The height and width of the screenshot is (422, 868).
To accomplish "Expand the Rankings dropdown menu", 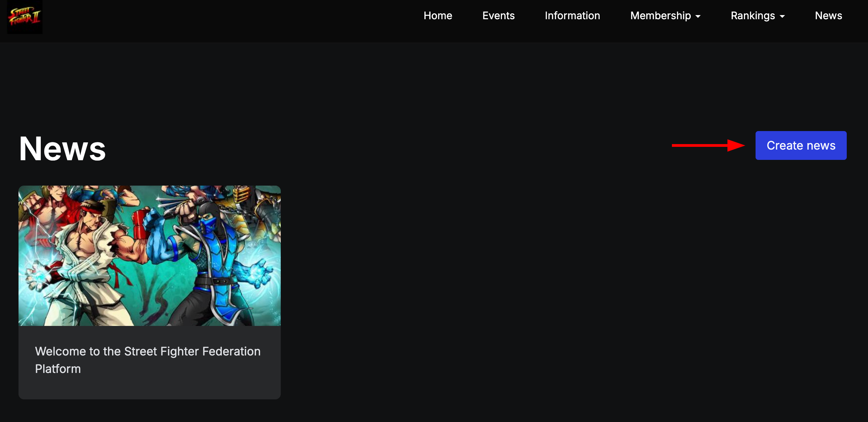I will [x=752, y=16].
